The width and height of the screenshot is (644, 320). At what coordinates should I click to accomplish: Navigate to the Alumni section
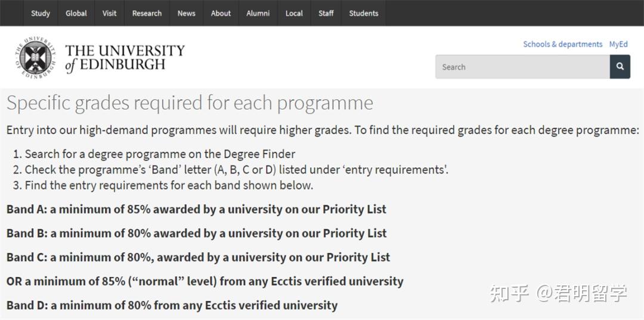tap(258, 13)
